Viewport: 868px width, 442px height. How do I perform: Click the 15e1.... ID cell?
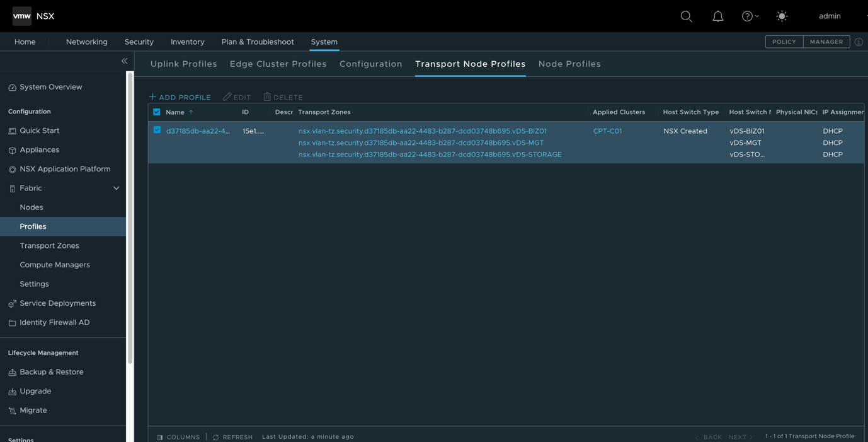(253, 131)
